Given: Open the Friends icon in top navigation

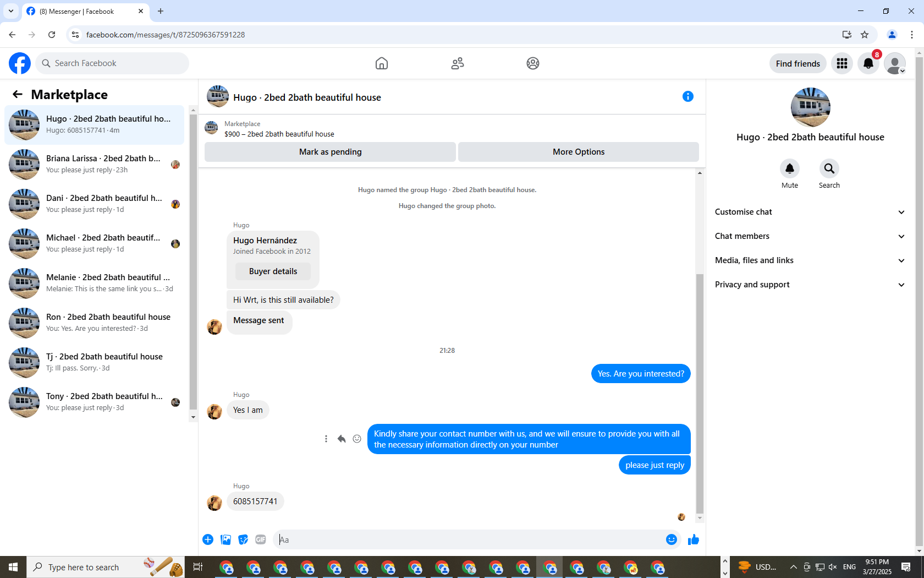Looking at the screenshot, I should tap(458, 63).
